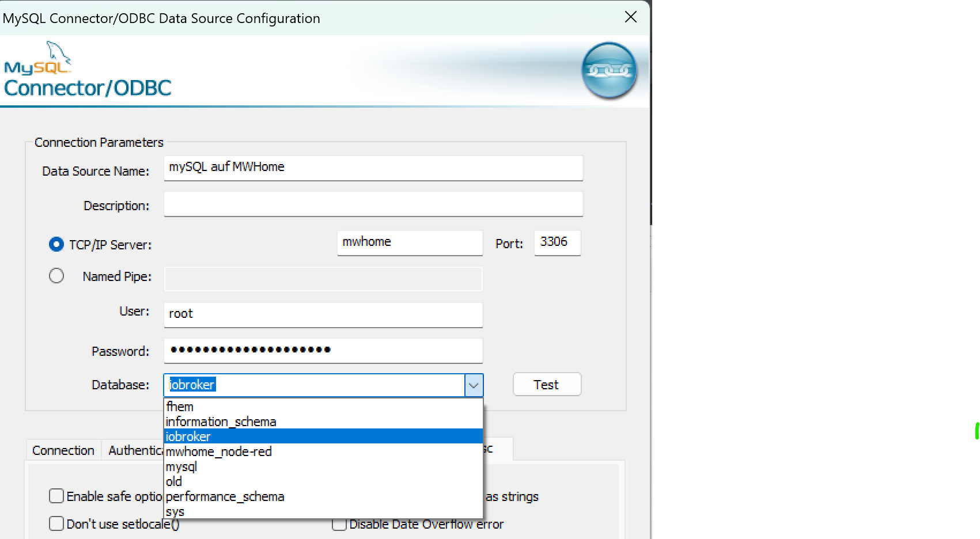This screenshot has height=539, width=980.
Task: Switch to the Connection tab
Action: click(63, 450)
